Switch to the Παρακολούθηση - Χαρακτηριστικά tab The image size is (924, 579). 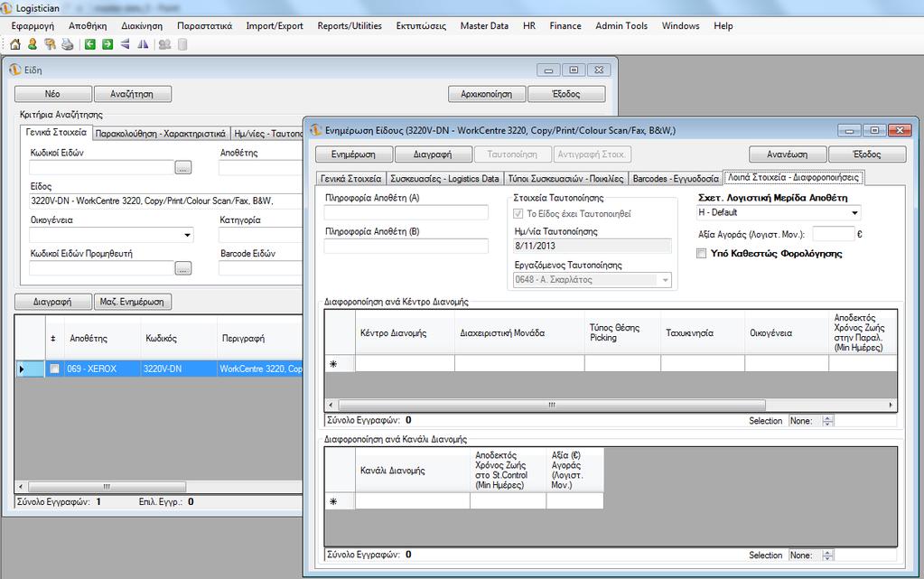coord(160,134)
